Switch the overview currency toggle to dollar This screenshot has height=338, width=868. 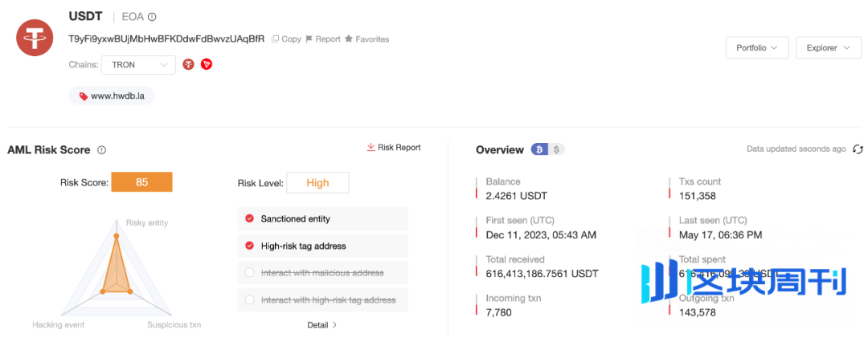click(x=557, y=149)
